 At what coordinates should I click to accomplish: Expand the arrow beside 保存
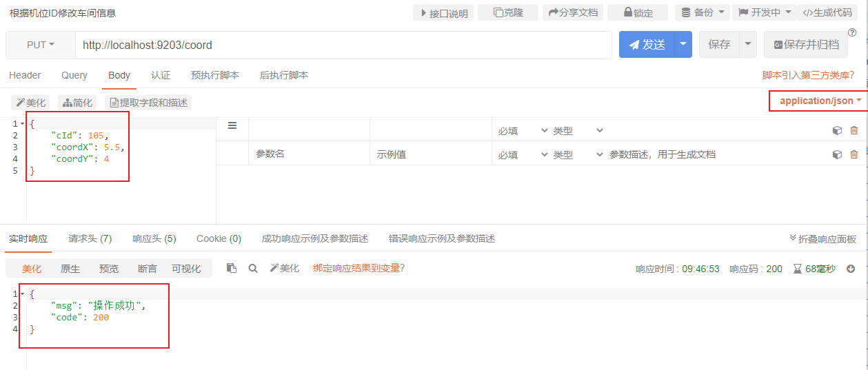click(x=748, y=45)
